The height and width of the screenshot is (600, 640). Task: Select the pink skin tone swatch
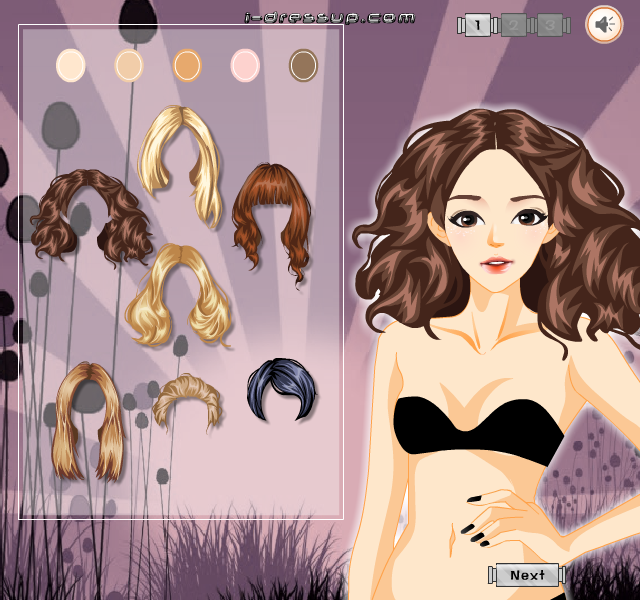(245, 65)
